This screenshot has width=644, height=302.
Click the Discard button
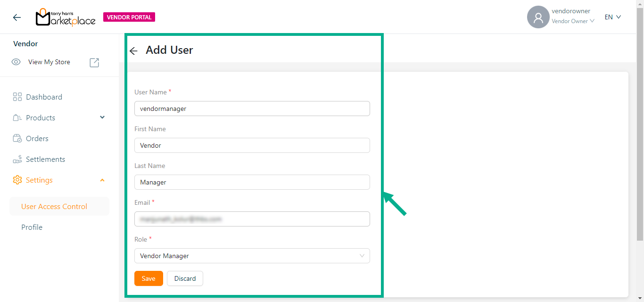coord(185,278)
